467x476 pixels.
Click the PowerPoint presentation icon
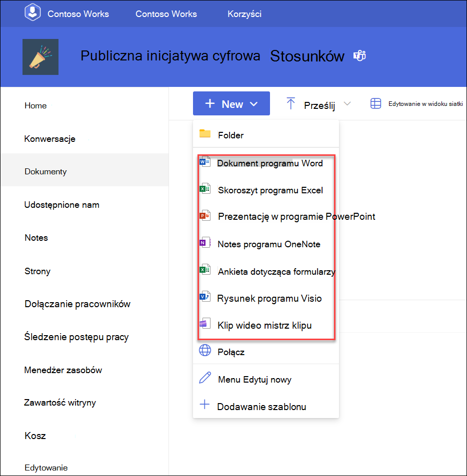205,216
